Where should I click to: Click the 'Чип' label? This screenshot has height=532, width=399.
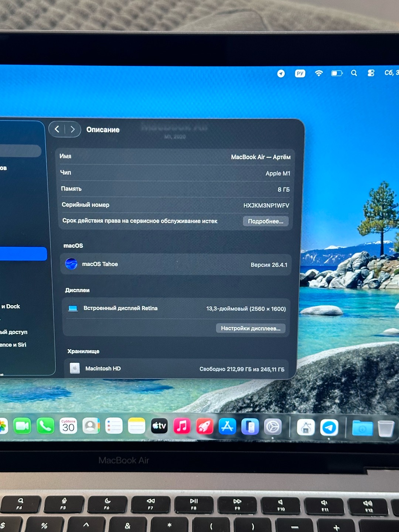click(x=66, y=173)
